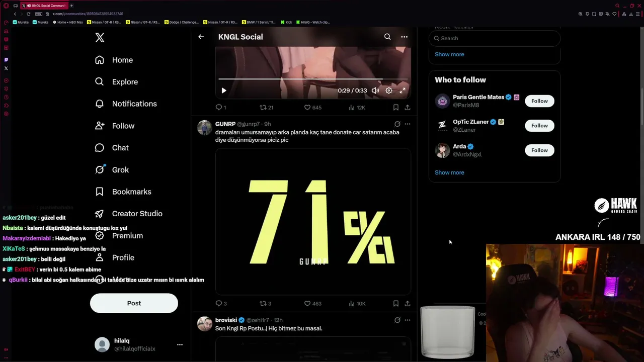Viewport: 644px width, 362px height.
Task: Ask Grok about broviski's post
Action: pyautogui.click(x=397, y=320)
